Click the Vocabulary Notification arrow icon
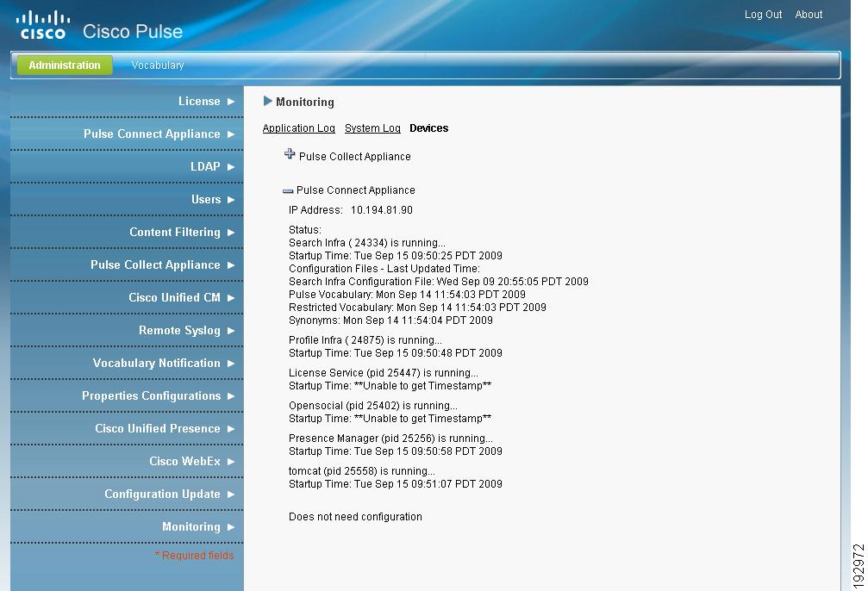868x591 pixels. pyautogui.click(x=231, y=363)
